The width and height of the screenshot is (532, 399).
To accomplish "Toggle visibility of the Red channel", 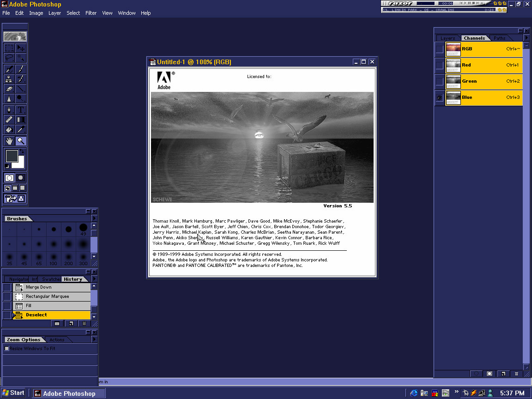I will click(439, 65).
